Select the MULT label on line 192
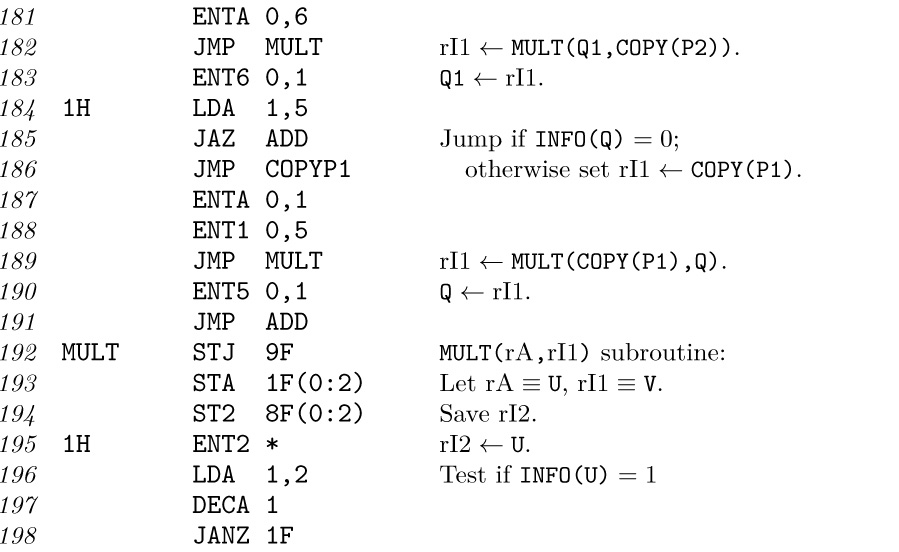 point(90,352)
